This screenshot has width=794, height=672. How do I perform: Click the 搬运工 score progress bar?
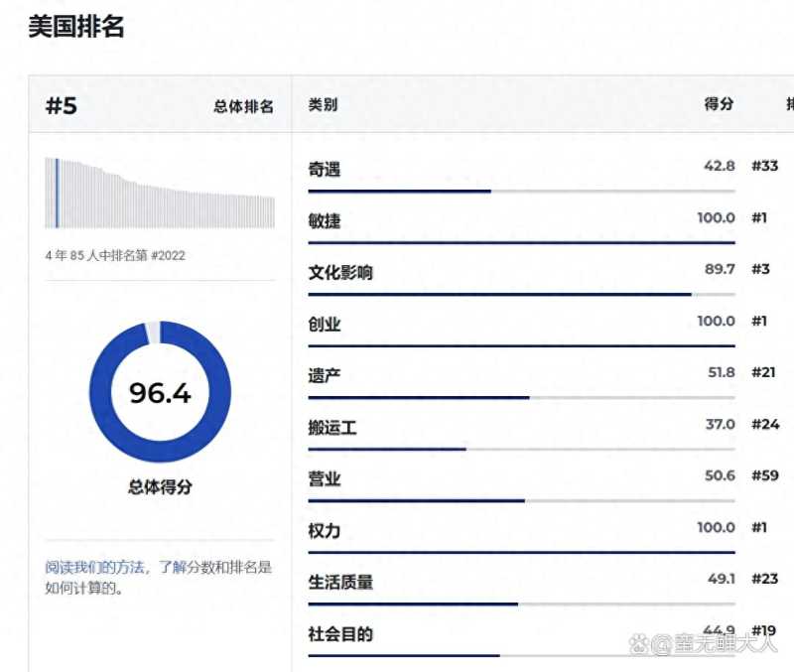click(x=521, y=449)
